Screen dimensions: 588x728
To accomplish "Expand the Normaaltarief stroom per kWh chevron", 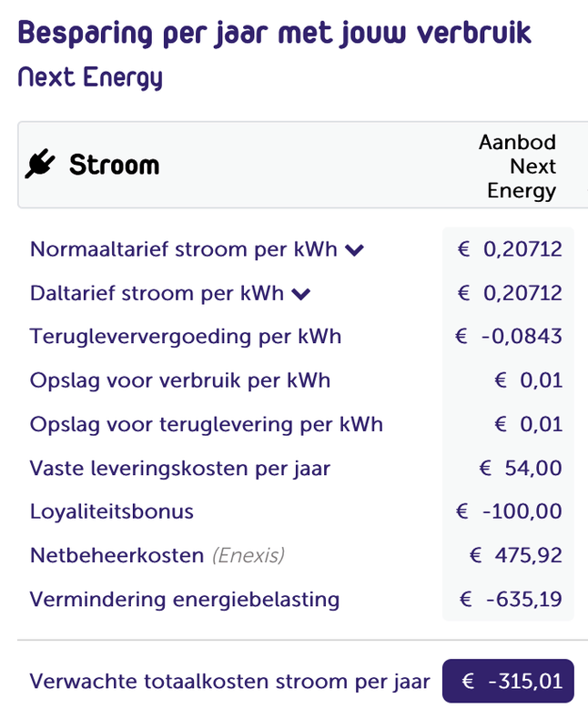I will tap(355, 250).
